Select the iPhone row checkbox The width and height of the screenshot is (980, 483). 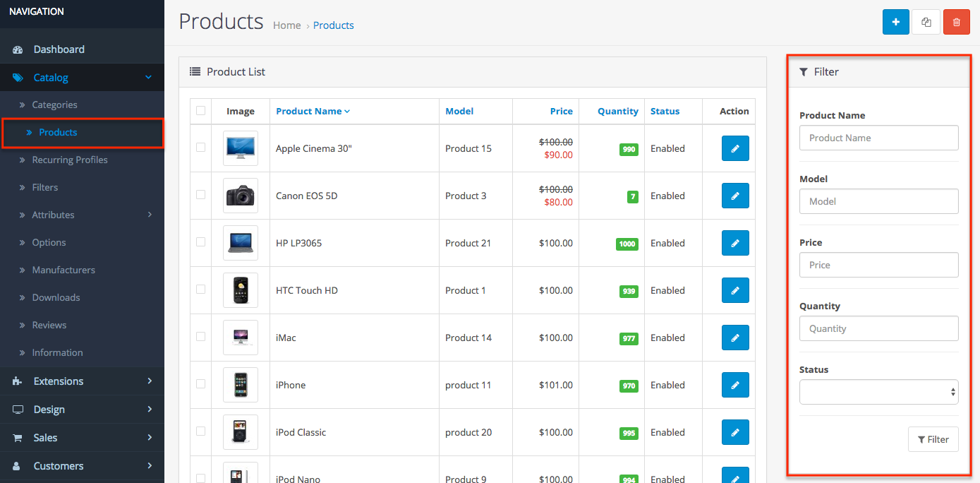(201, 383)
